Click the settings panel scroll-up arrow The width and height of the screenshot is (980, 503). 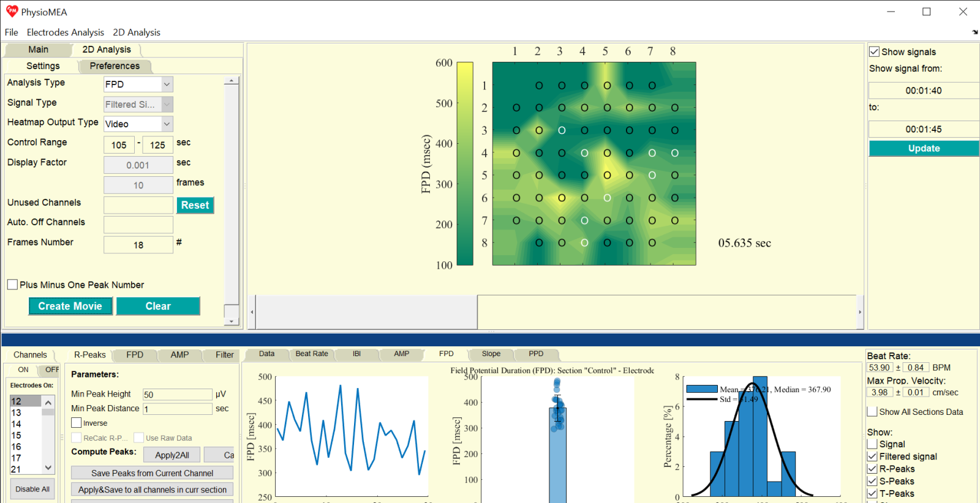(231, 81)
